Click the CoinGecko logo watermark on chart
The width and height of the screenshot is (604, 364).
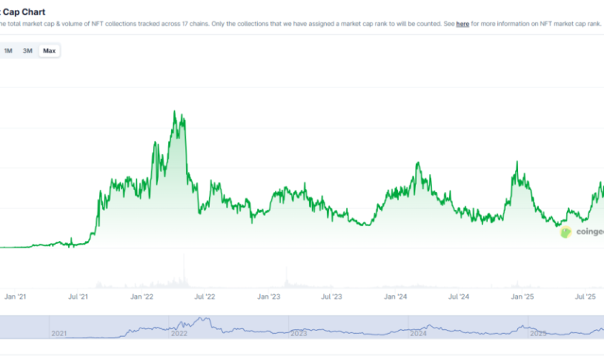(579, 232)
